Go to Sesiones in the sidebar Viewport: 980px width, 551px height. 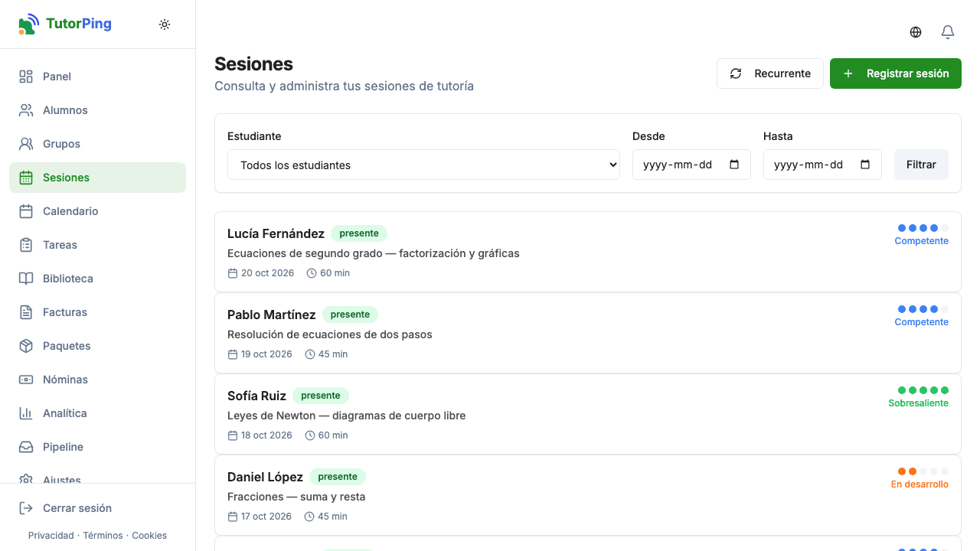click(97, 178)
